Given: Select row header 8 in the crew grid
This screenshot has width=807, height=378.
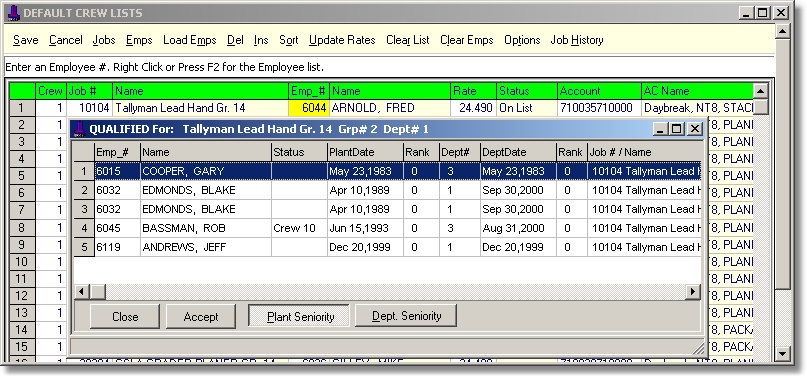Looking at the screenshot, I should 22,227.
